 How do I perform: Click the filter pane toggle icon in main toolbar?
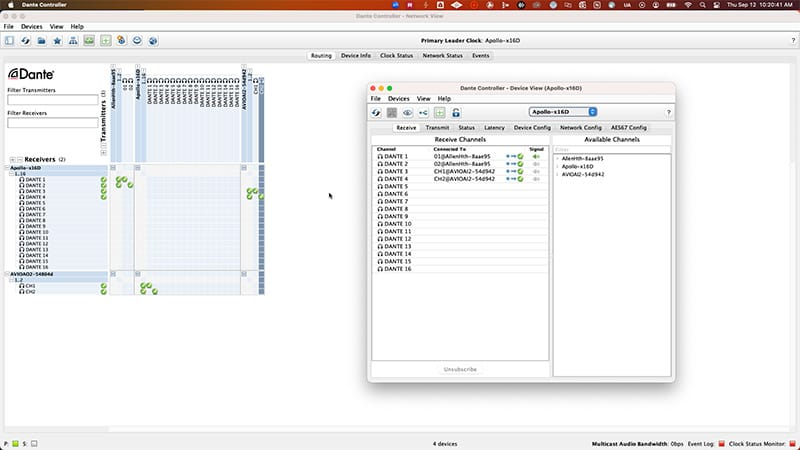[9, 40]
